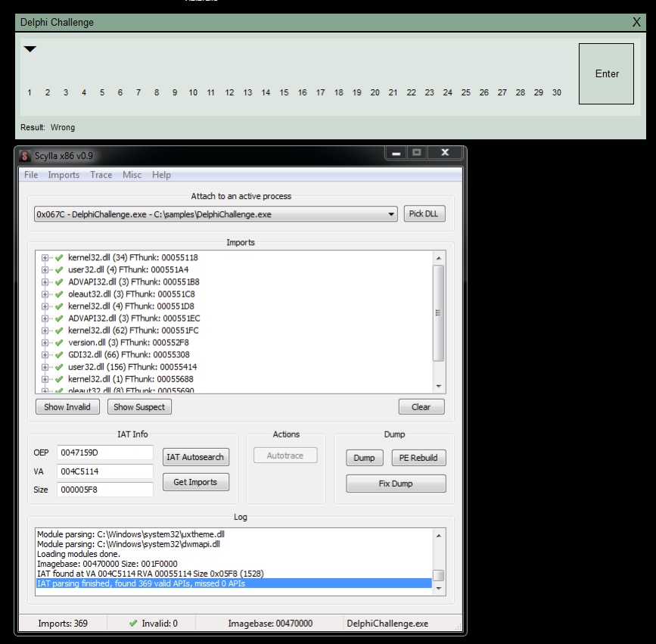Open the Imports menu

point(64,175)
